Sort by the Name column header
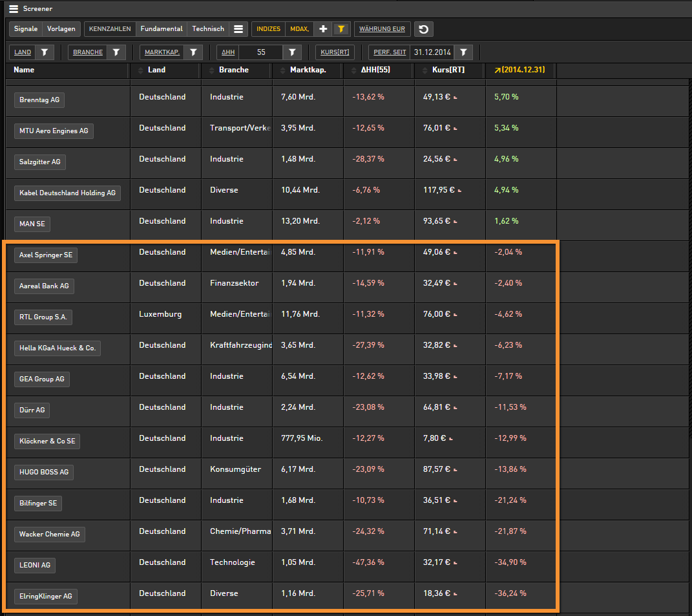This screenshot has width=692, height=616. 24,70
